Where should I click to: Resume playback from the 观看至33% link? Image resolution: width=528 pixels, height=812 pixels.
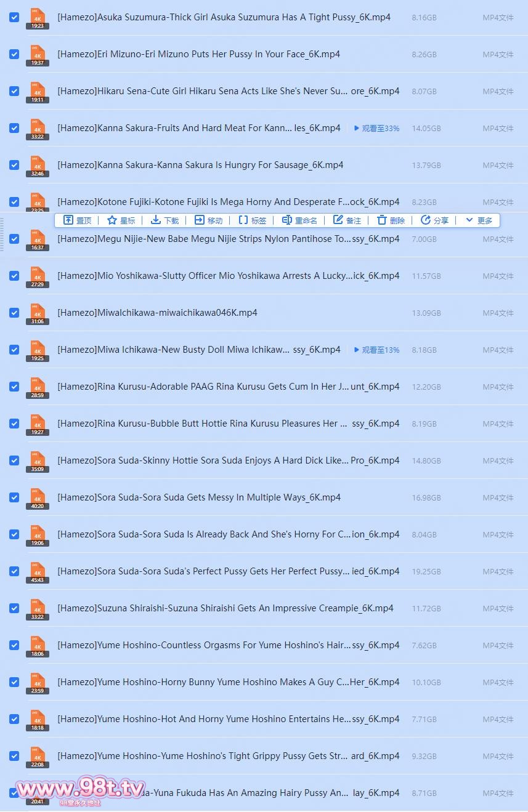pyautogui.click(x=376, y=128)
